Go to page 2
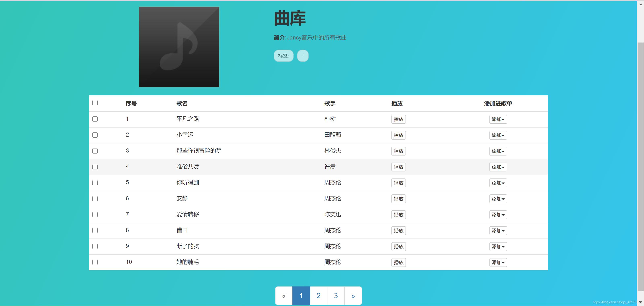Image resolution: width=644 pixels, height=306 pixels. point(319,296)
